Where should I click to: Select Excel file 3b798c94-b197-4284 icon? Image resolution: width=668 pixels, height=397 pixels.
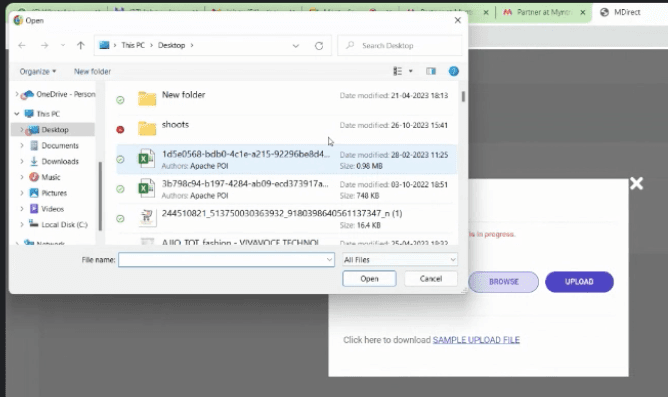146,188
